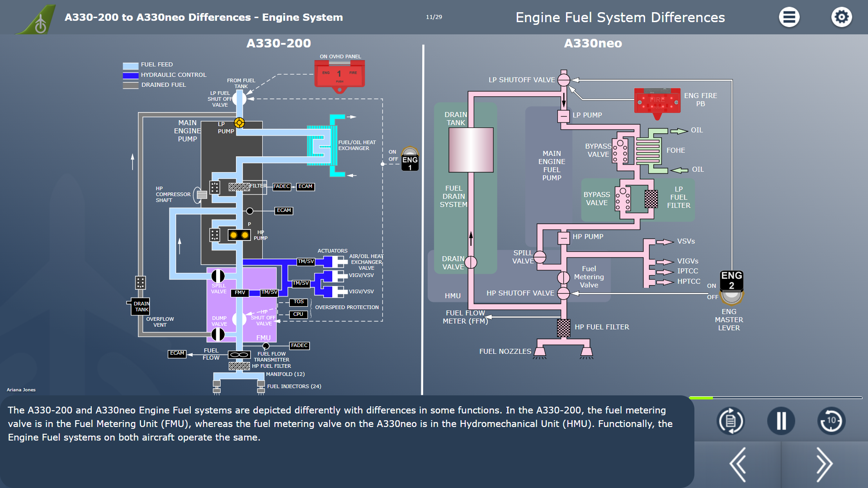This screenshot has width=868, height=488.
Task: Click the DRAIN TANK box on A330neo
Action: click(x=471, y=150)
